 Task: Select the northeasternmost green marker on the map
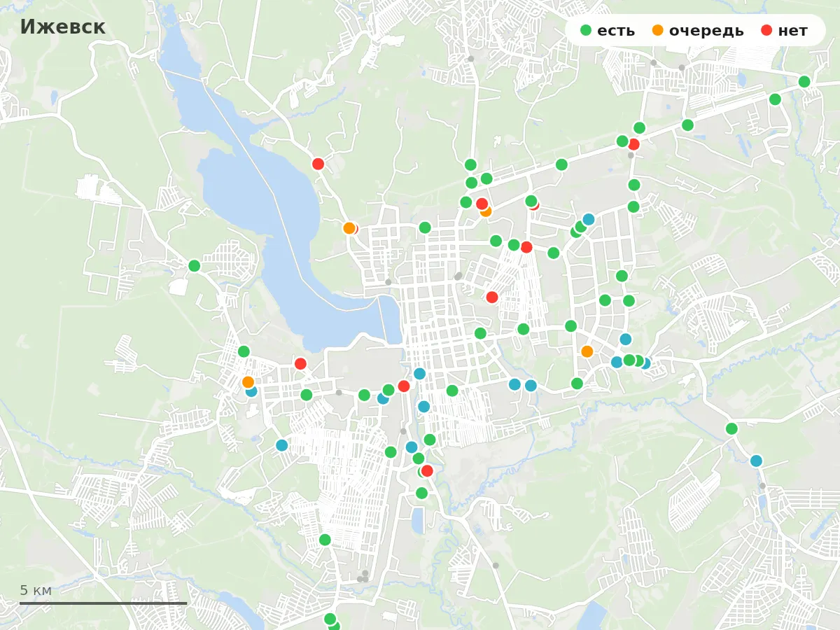(x=804, y=82)
